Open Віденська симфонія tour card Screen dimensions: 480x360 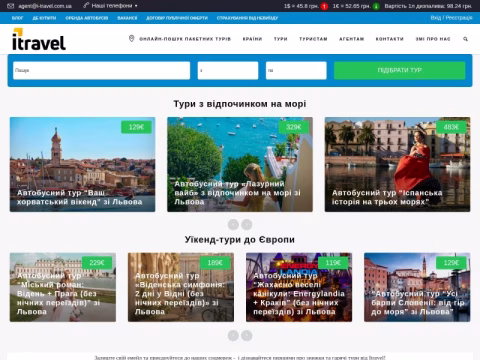click(181, 287)
